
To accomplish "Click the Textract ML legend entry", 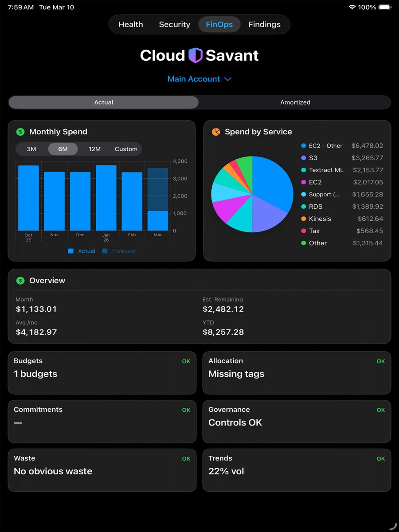I will (342, 170).
